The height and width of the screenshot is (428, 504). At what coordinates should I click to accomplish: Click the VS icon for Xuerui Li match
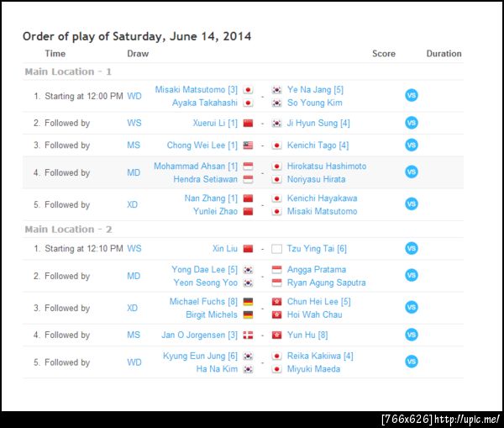coord(412,123)
